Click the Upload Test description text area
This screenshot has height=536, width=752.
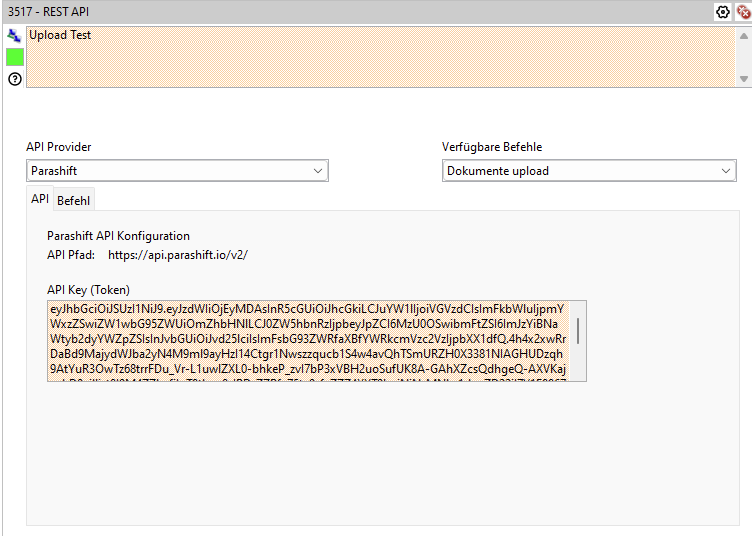(x=380, y=58)
